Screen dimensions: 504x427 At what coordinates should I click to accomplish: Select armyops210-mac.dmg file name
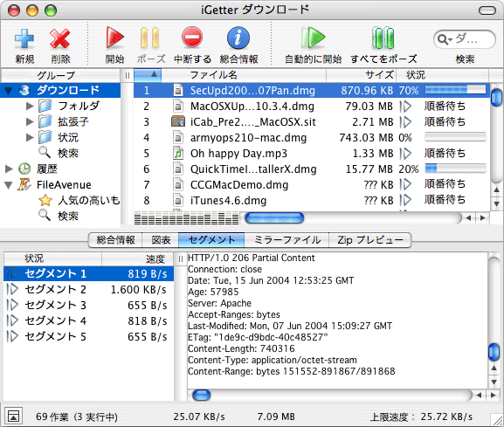point(248,138)
